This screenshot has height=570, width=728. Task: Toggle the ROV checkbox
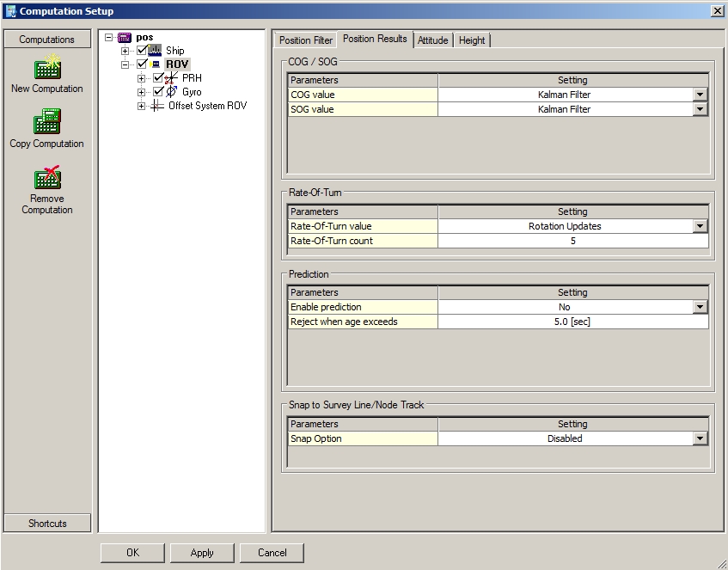pyautogui.click(x=142, y=64)
